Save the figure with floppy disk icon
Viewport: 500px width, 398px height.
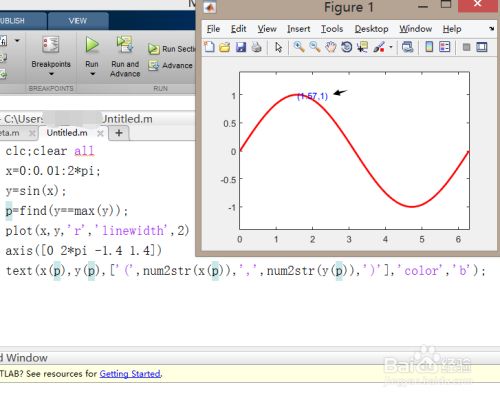click(x=241, y=47)
